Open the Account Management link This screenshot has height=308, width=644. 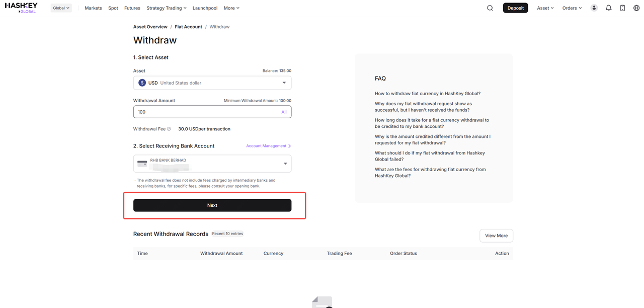[268, 146]
